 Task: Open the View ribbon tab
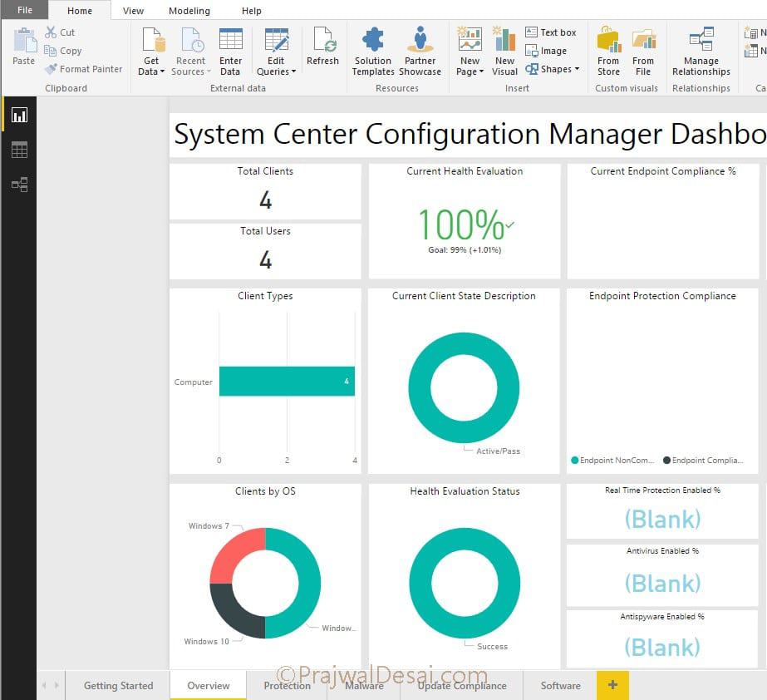coord(133,11)
